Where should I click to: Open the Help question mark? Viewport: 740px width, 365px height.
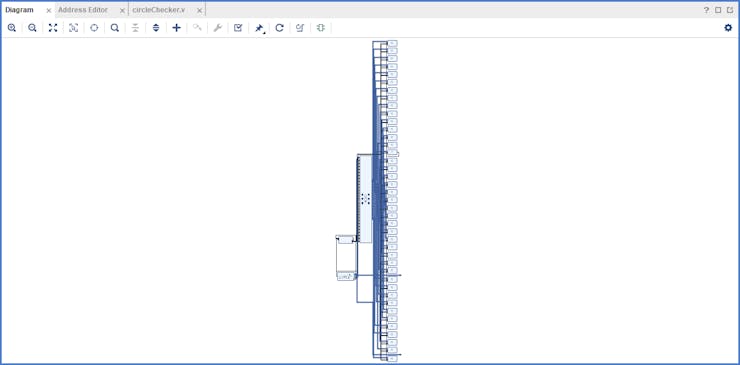(706, 10)
